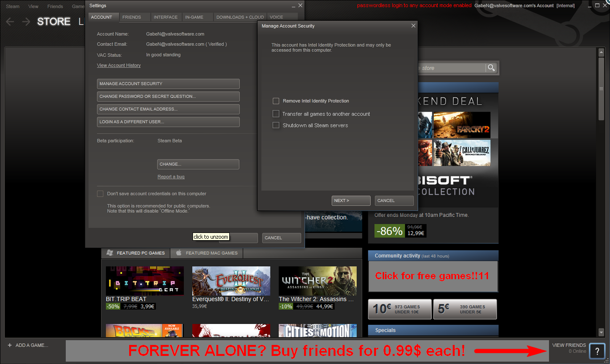Click the forward navigation arrow
The image size is (610, 364).
[26, 22]
